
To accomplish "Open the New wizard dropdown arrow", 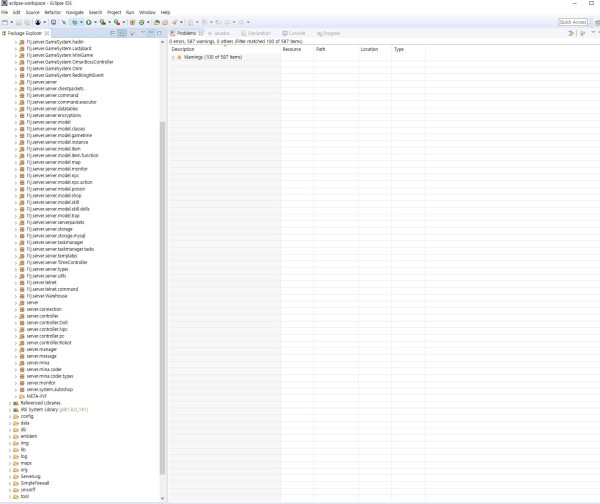I will 11,22.
